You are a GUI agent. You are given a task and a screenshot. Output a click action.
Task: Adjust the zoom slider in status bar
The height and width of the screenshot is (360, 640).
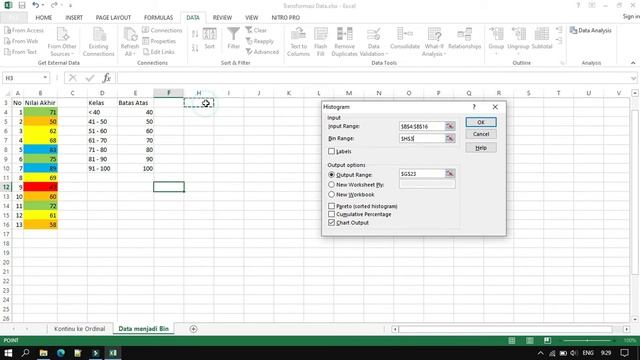[587, 340]
